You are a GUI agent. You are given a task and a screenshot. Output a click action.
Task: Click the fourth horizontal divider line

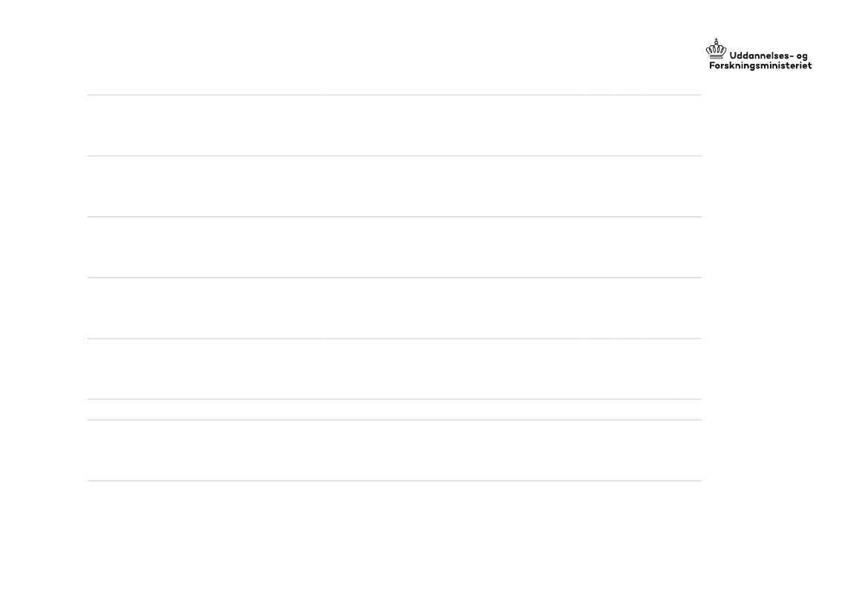(x=394, y=278)
